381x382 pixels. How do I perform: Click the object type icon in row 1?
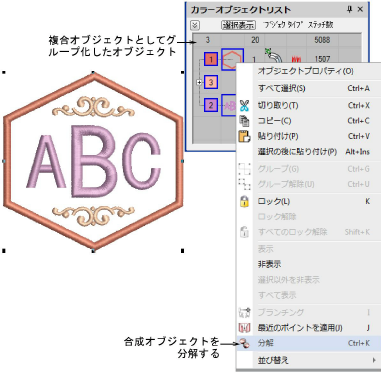(x=274, y=56)
